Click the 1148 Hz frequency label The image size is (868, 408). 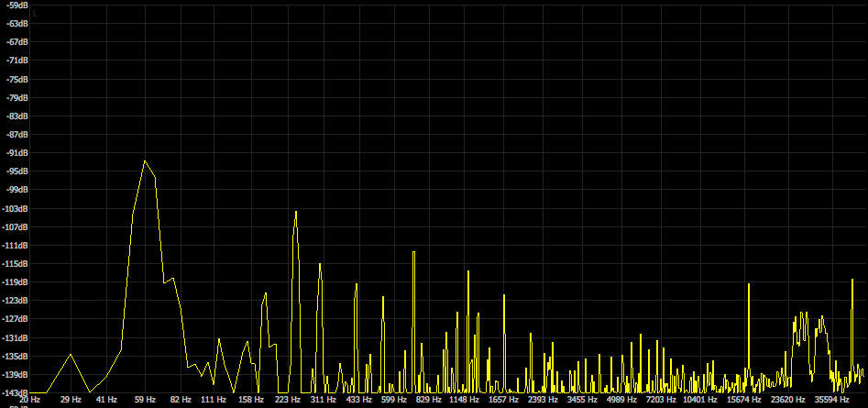[464, 399]
